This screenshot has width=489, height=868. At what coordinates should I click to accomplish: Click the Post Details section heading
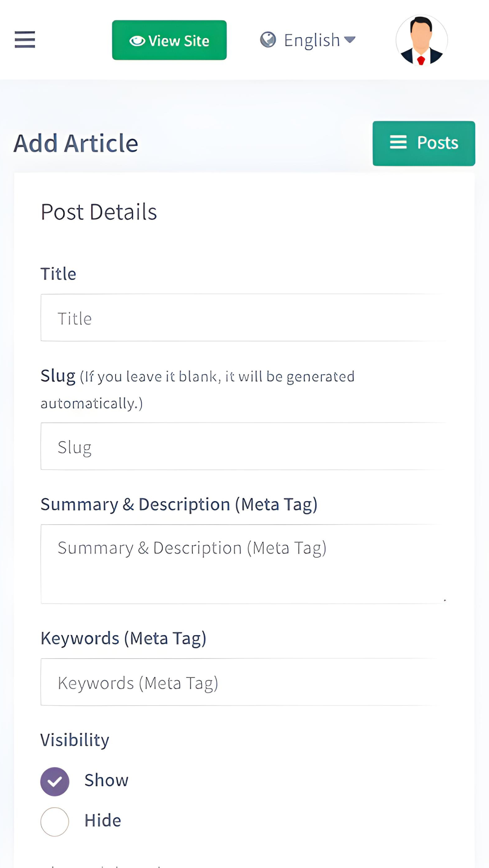pos(99,212)
